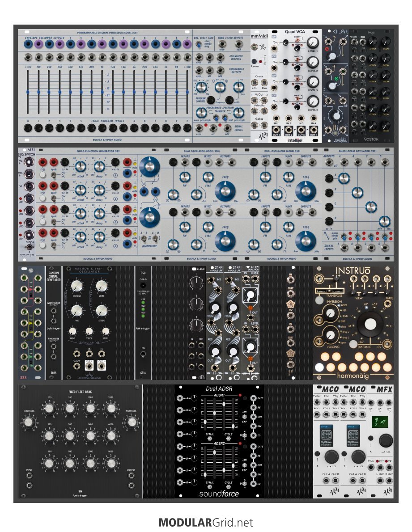This screenshot has height=532, width=412.
Task: Click the Fixed Filter Bank LOW PASS knob
Action: [x=29, y=421]
